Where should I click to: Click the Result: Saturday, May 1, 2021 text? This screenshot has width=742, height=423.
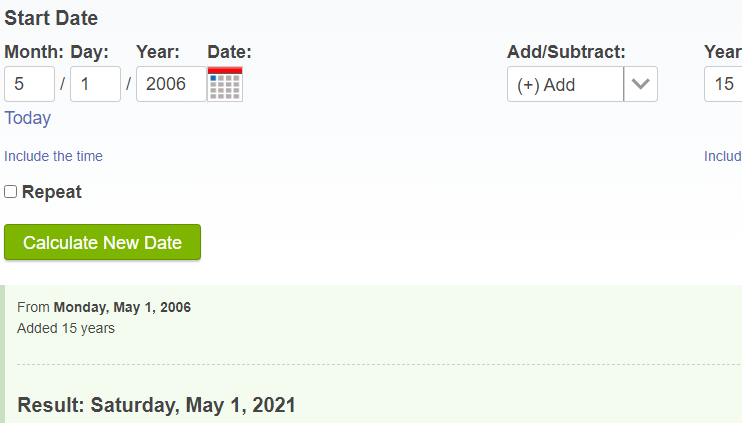[156, 405]
